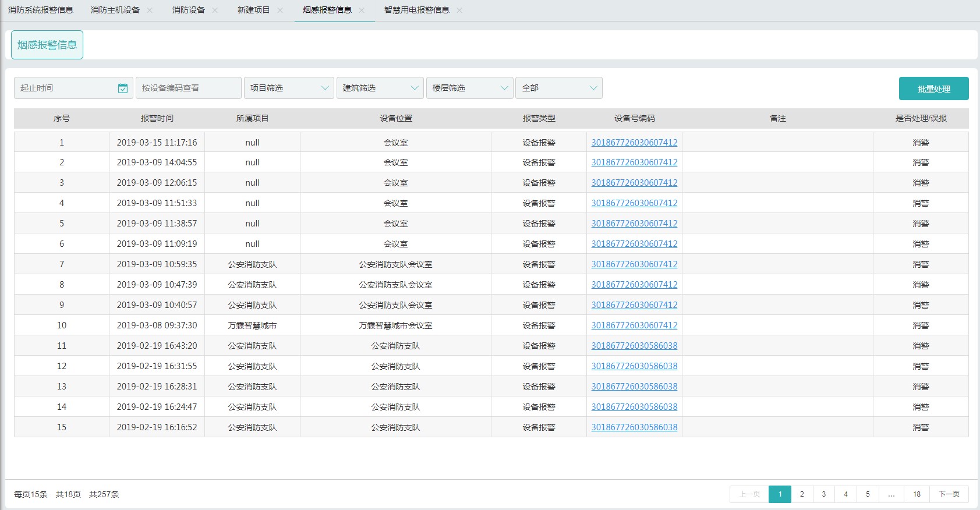The image size is (980, 510).
Task: Switch to 智慧用电报警信息 tab
Action: tap(417, 10)
